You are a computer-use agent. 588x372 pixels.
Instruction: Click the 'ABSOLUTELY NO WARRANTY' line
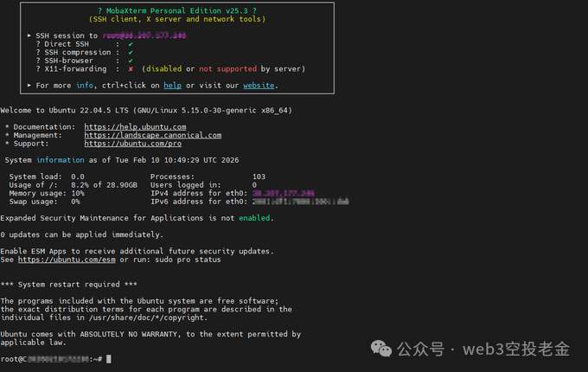click(x=150, y=334)
